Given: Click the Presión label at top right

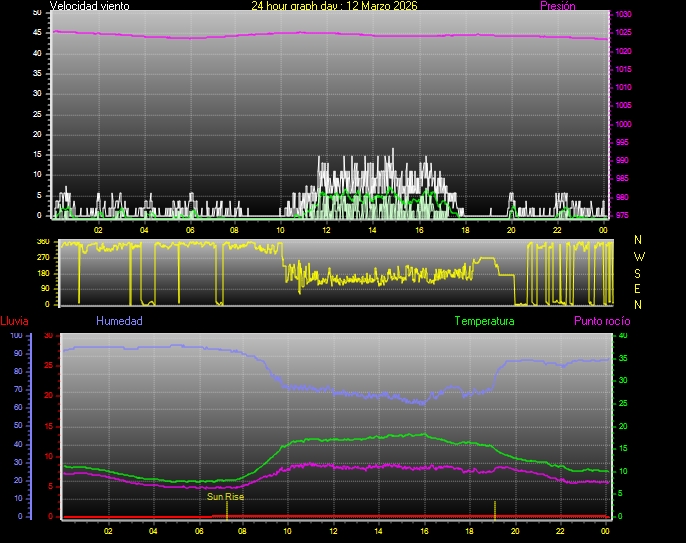Looking at the screenshot, I should point(557,6).
